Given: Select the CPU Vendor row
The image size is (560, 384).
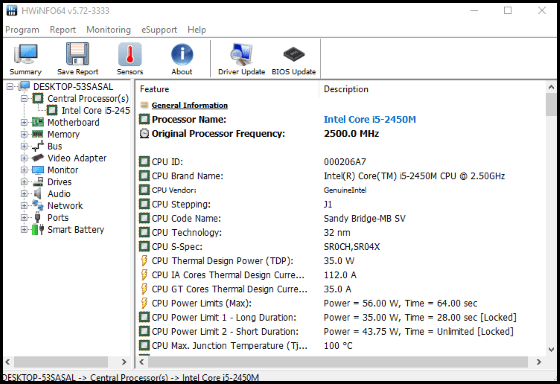Looking at the screenshot, I should pos(342,190).
